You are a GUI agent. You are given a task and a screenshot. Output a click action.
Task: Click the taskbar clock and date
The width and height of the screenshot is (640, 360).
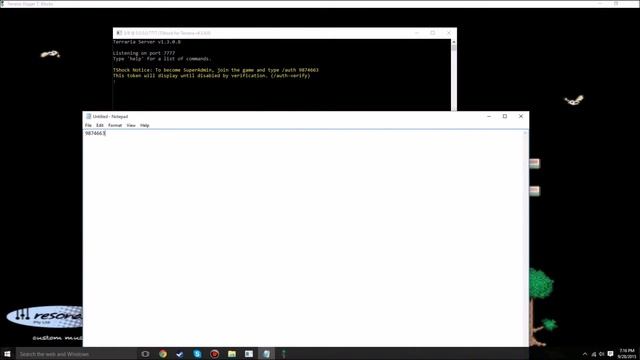627,354
